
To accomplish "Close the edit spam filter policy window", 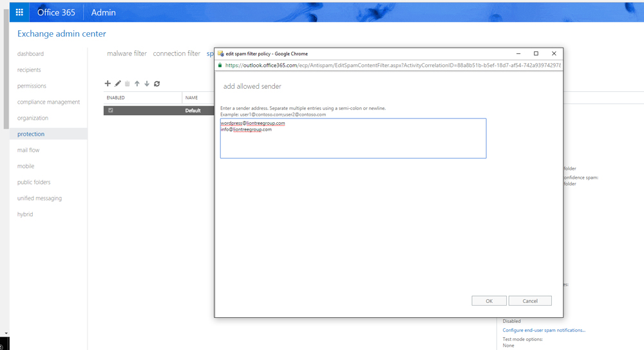I will tap(554, 54).
